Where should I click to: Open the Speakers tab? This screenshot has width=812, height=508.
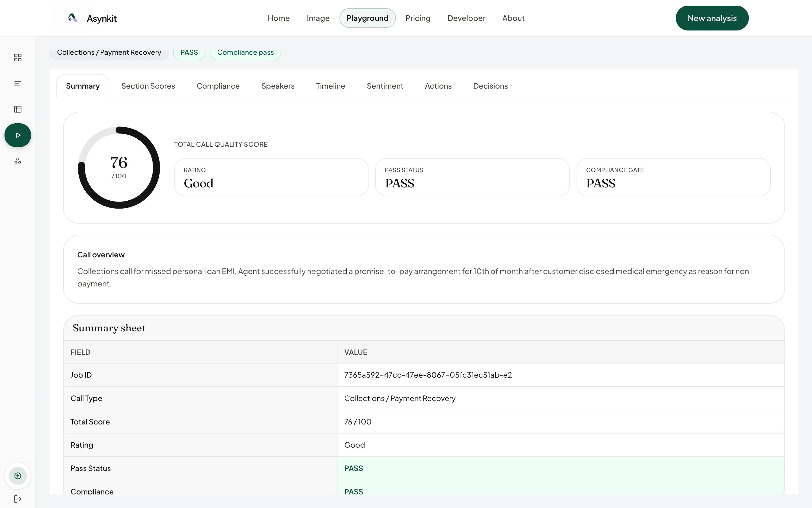[x=278, y=86]
